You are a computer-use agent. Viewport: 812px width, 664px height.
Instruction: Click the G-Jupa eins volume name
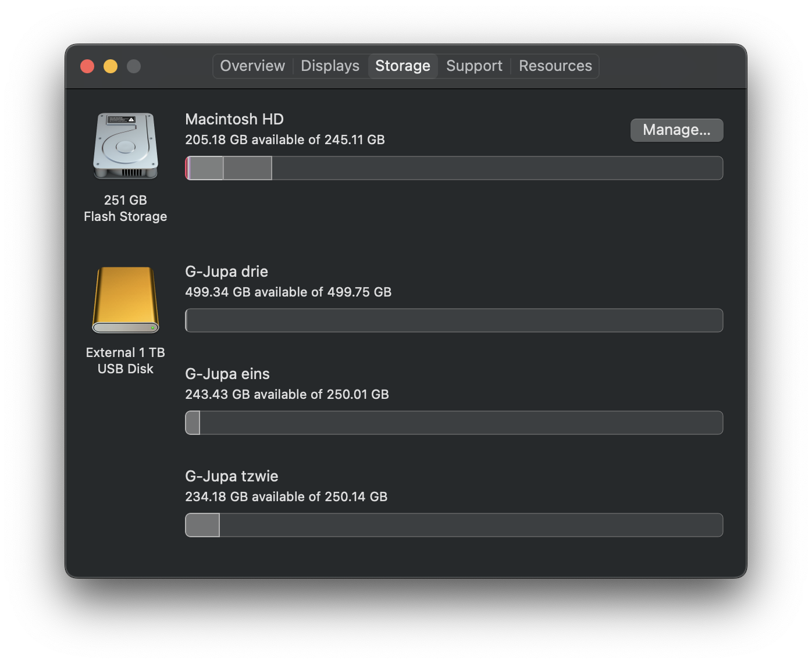pos(227,374)
